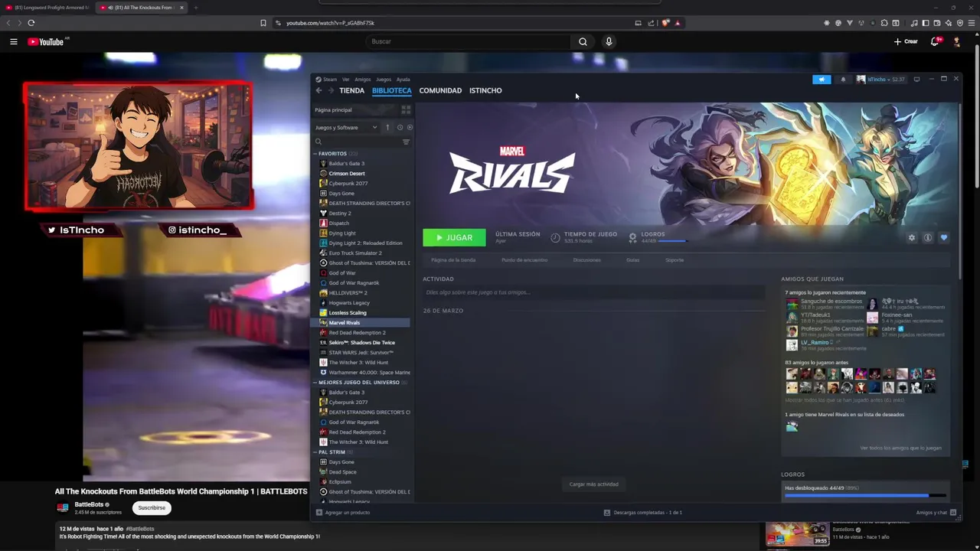Image resolution: width=980 pixels, height=551 pixels.
Task: Open browser extensions puzzle icon
Action: point(884,23)
